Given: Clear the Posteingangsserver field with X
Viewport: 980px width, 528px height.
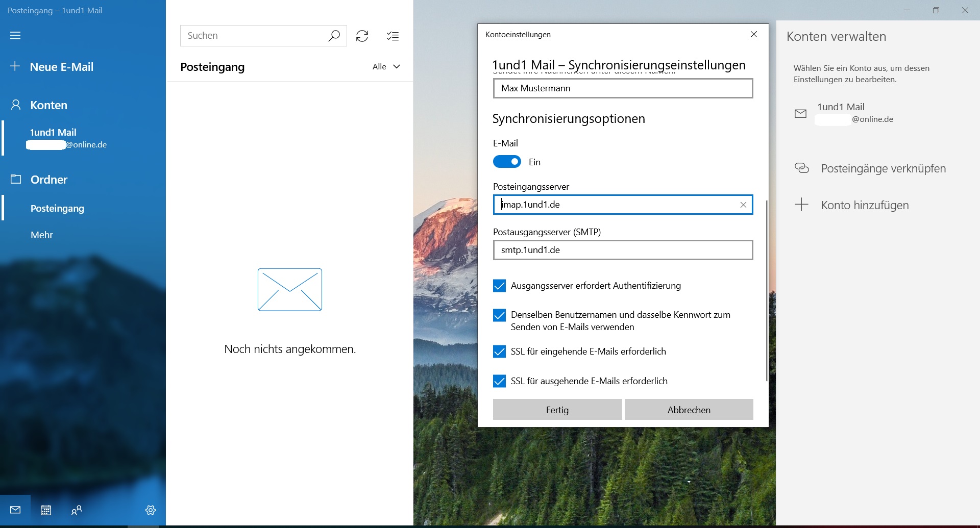Looking at the screenshot, I should 743,205.
